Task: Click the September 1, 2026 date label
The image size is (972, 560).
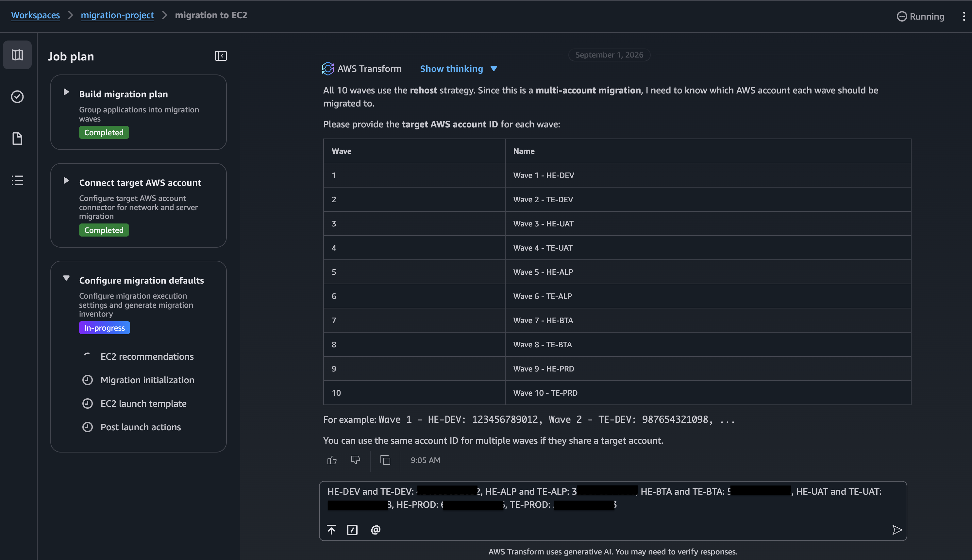Action: (x=609, y=55)
